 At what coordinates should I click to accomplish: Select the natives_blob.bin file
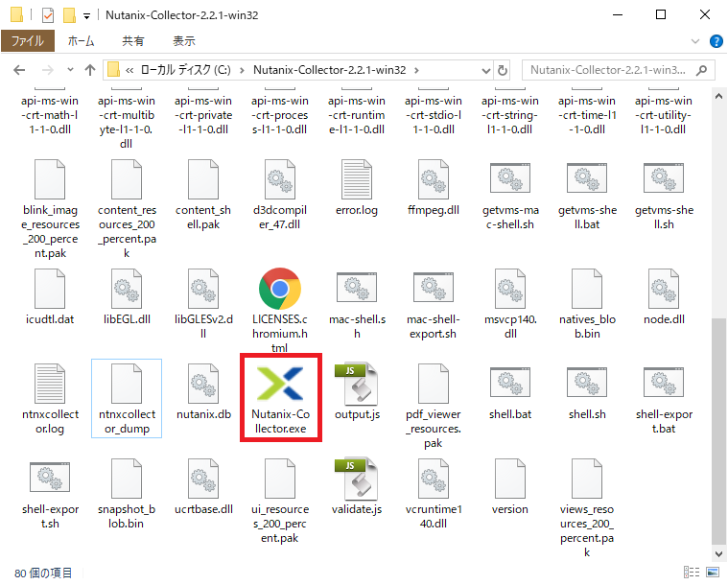click(587, 304)
